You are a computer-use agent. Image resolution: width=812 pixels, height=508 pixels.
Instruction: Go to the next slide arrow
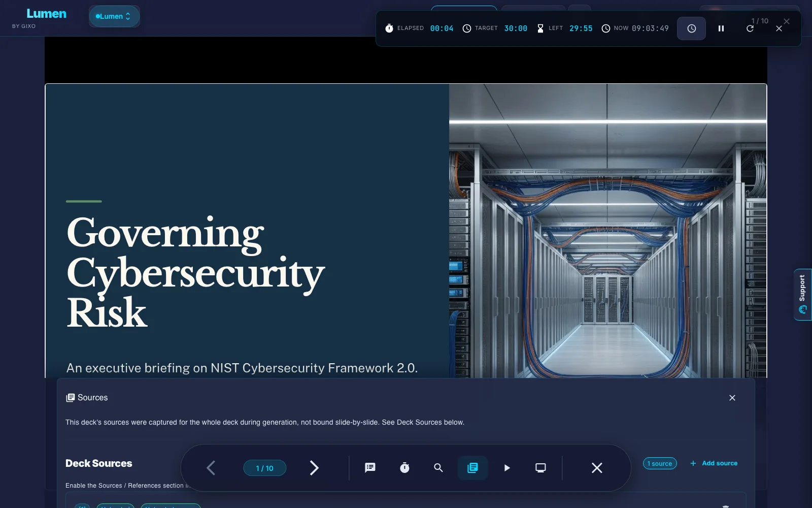(314, 468)
